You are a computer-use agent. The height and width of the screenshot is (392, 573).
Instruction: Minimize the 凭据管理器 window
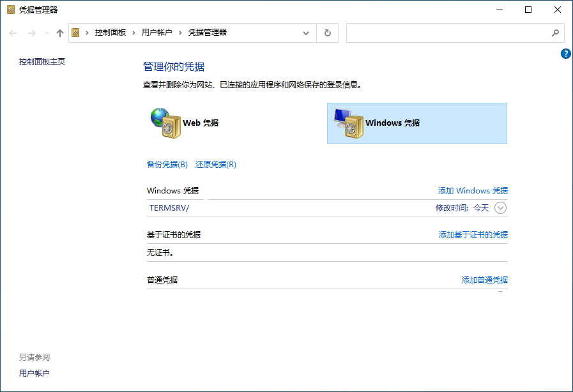(500, 10)
